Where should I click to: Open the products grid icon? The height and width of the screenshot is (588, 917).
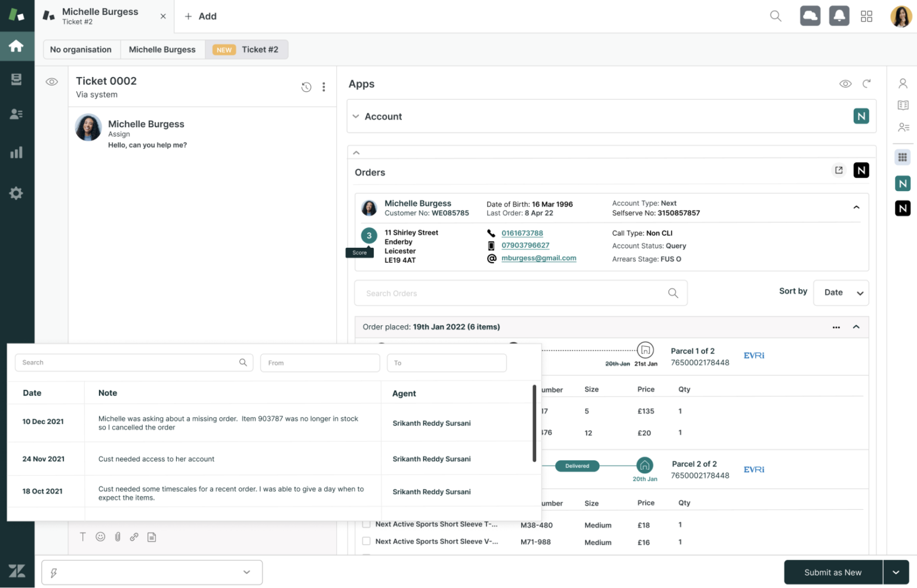coord(867,16)
